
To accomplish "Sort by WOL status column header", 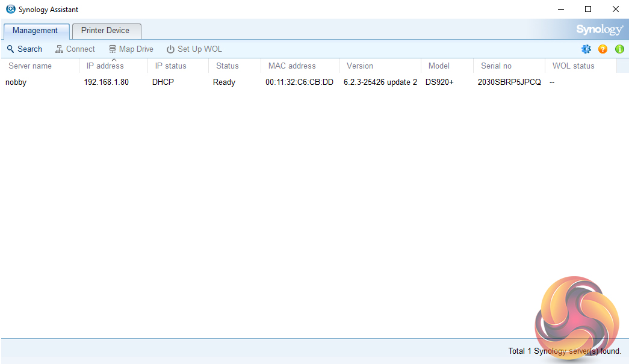I will (580, 66).
